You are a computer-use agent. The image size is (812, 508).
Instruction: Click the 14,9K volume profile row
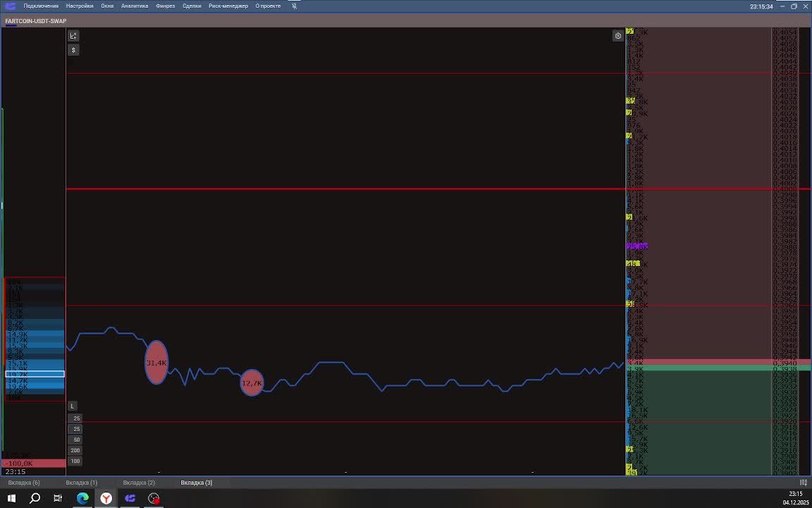pos(35,334)
